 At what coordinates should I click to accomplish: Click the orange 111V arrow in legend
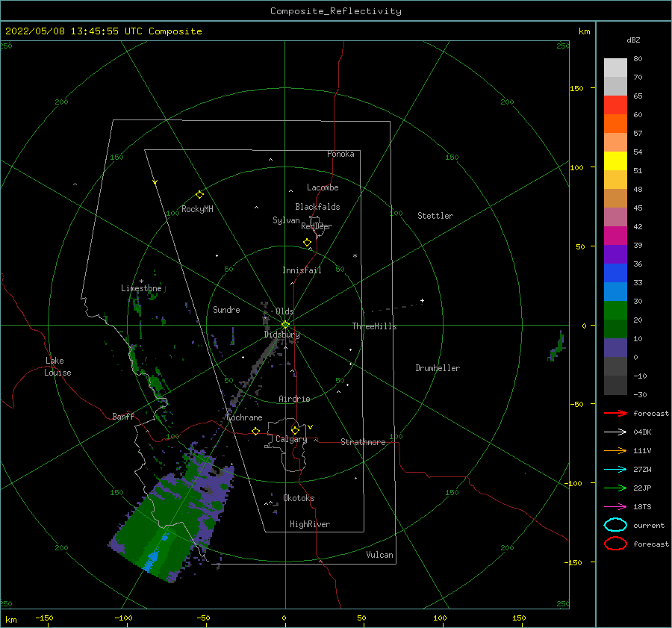point(615,450)
